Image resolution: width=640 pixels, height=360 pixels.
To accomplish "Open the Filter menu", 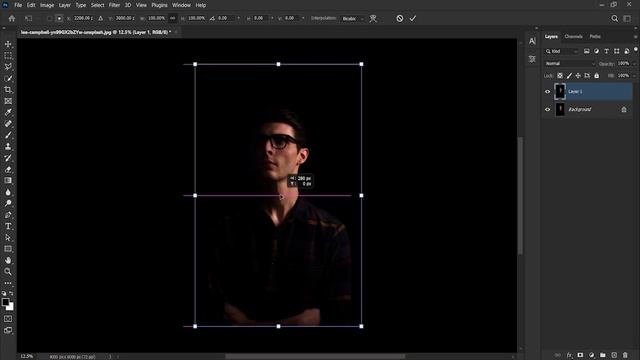I will [x=114, y=5].
